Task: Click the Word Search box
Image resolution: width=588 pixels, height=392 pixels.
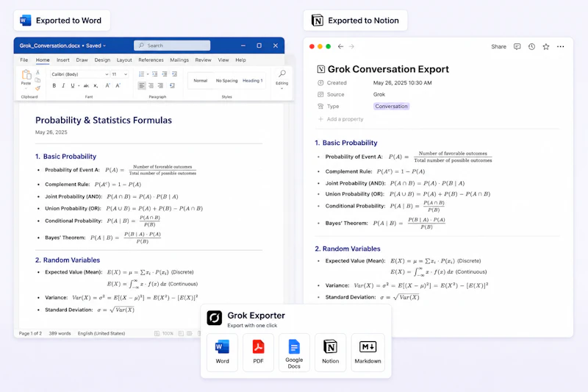Action: point(172,46)
